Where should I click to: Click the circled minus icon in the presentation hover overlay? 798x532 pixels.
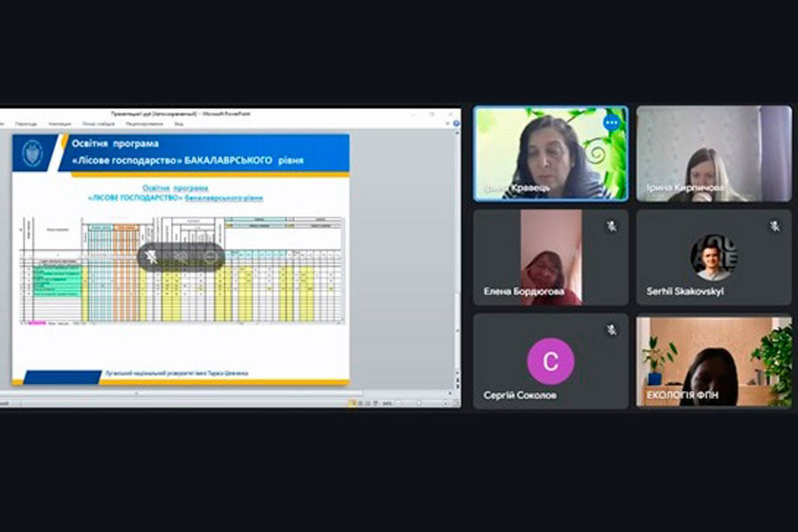tap(210, 257)
